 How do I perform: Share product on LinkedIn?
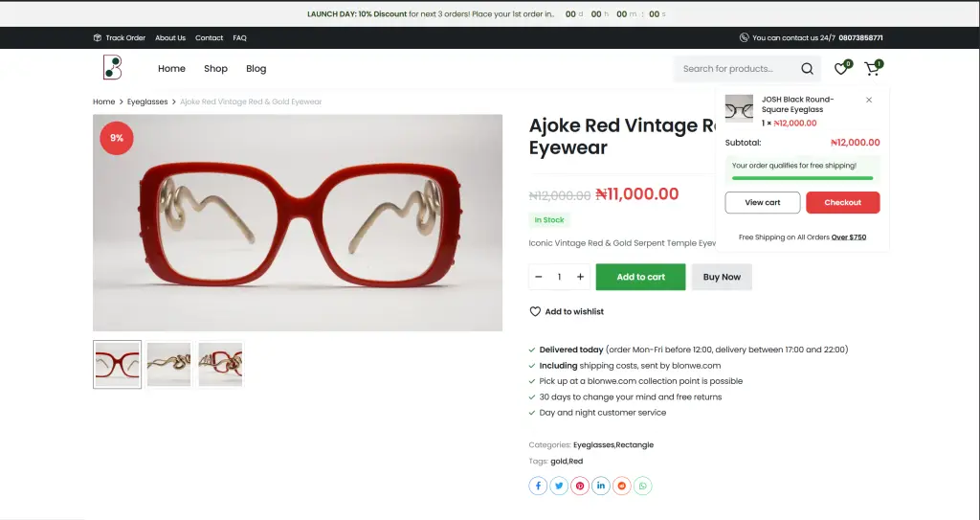click(601, 486)
